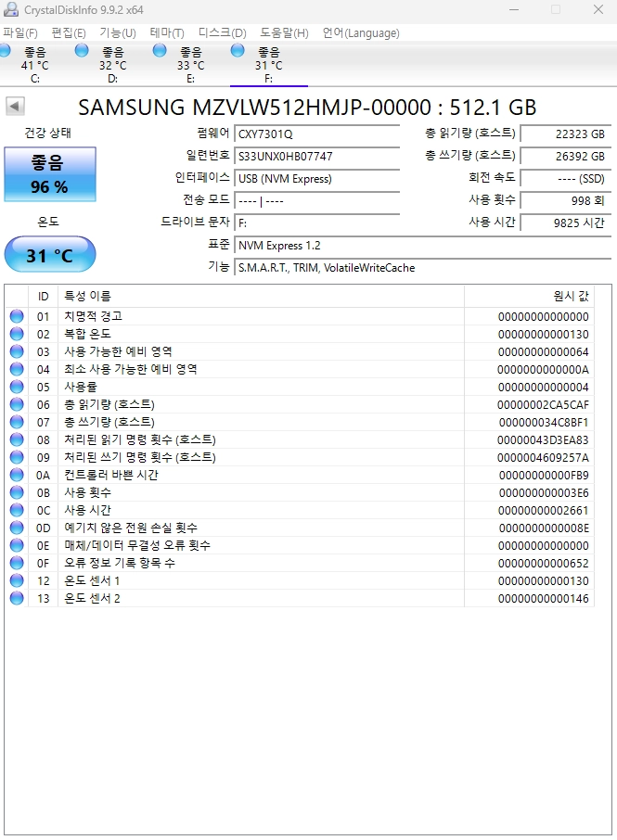Open the 언어(Language) menu
617x840 pixels.
point(361,33)
